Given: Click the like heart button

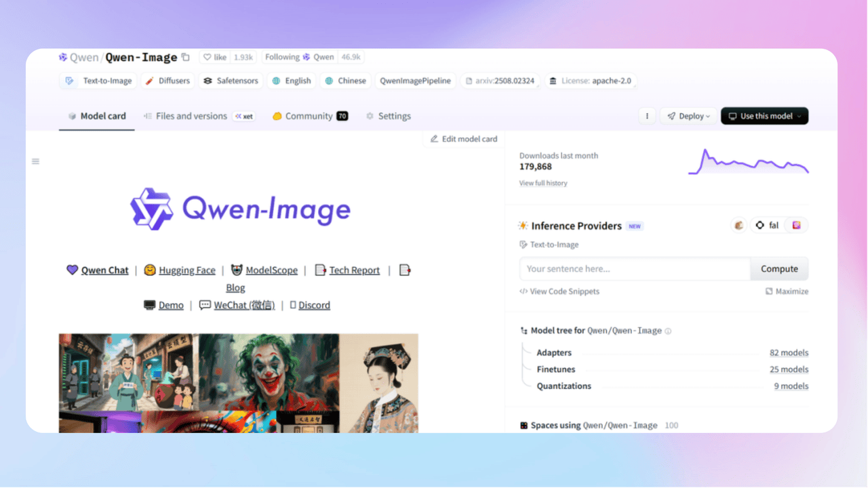Looking at the screenshot, I should (x=216, y=58).
